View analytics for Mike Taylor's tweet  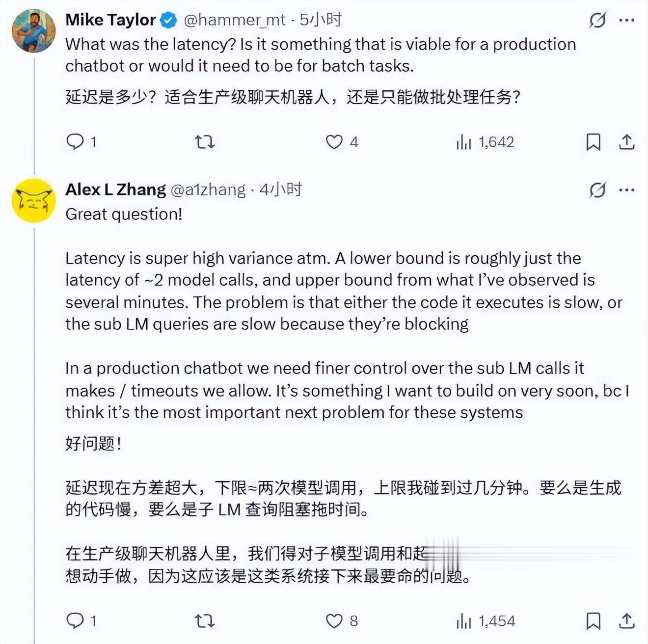[x=464, y=142]
